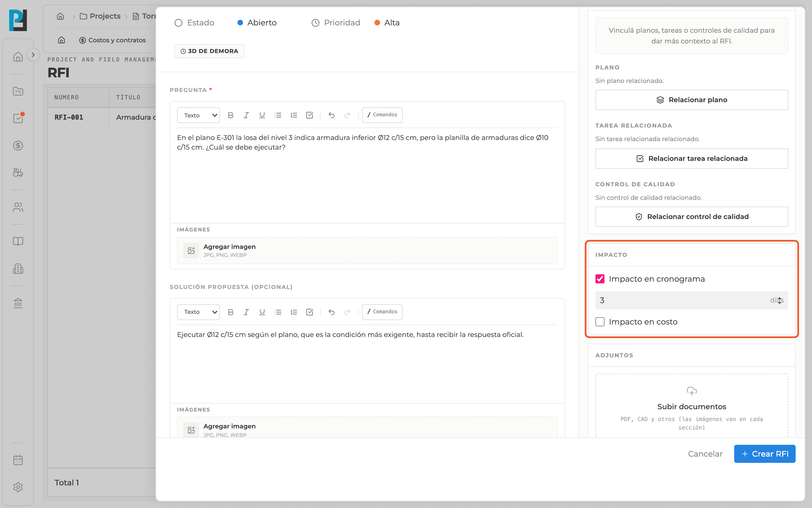
Task: Change the Alta priority value
Action: 387,23
